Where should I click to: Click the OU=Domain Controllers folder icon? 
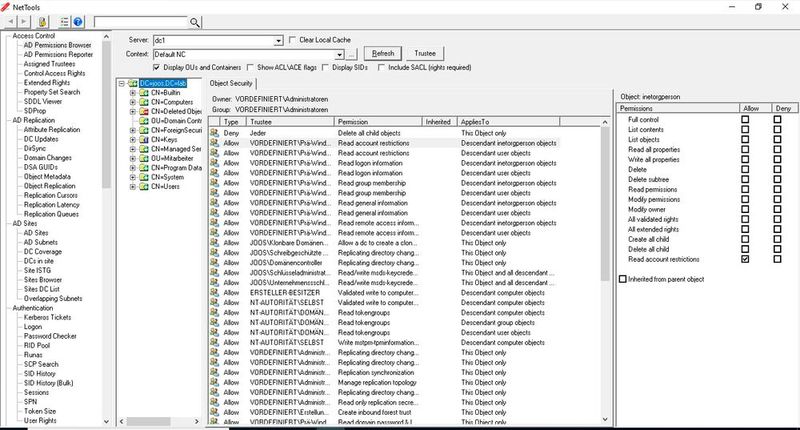point(144,121)
